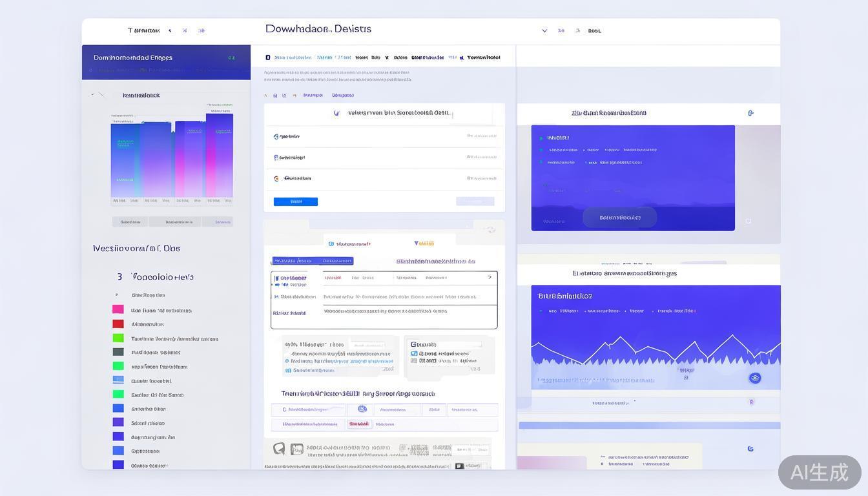Click the tallest purple bar in sidebar chart
This screenshot has width=868, height=496.
[x=220, y=155]
